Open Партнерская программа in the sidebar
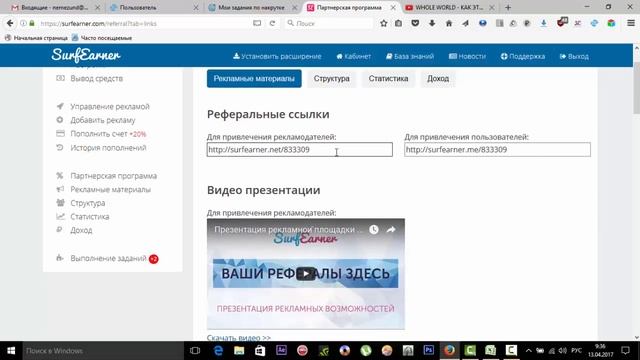 (x=113, y=176)
